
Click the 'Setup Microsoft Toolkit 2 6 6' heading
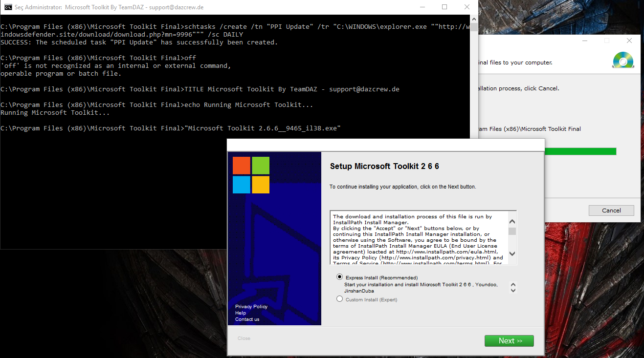(384, 166)
